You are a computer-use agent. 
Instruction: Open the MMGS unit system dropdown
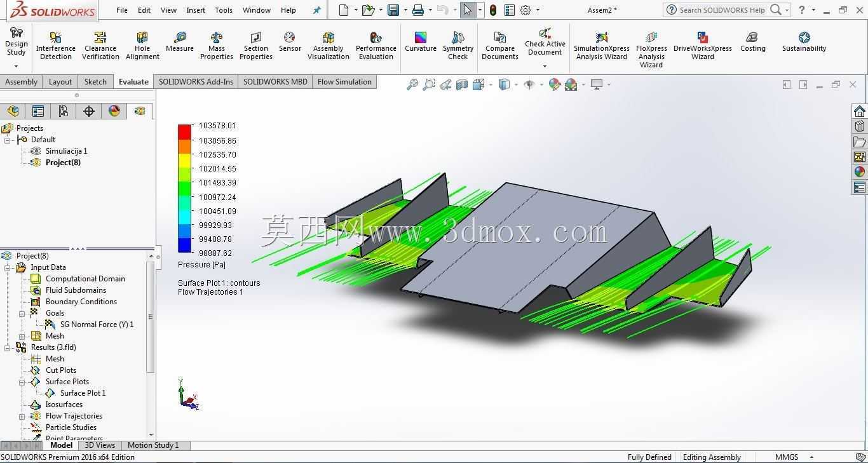click(811, 457)
